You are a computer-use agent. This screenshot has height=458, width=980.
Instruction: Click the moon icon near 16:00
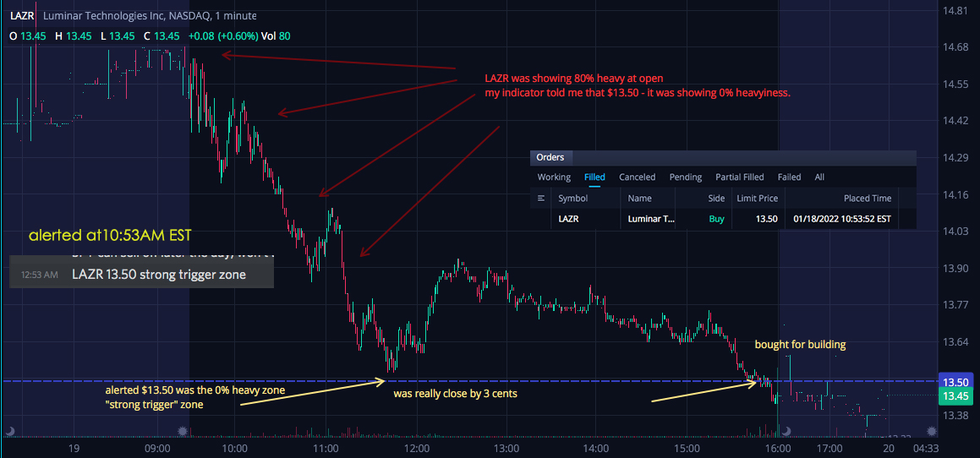coord(787,431)
